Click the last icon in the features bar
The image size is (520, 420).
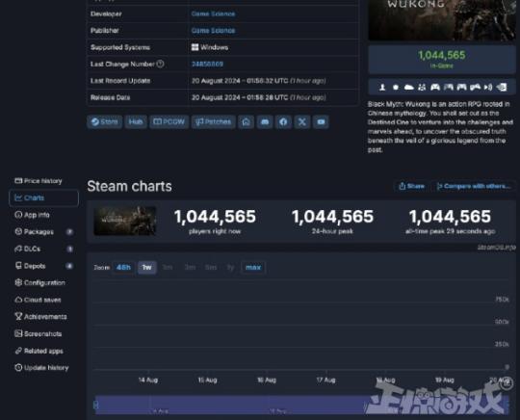(x=502, y=87)
